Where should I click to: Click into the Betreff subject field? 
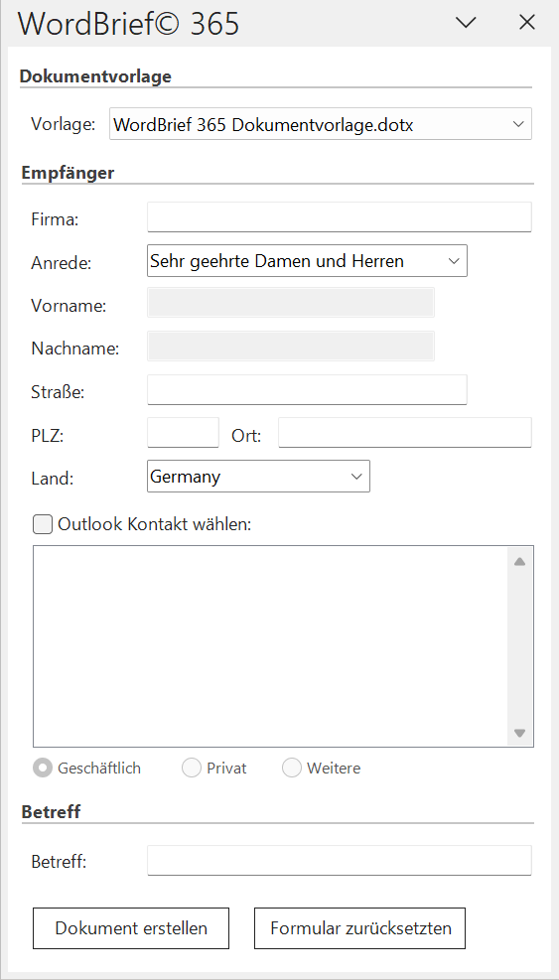click(340, 861)
